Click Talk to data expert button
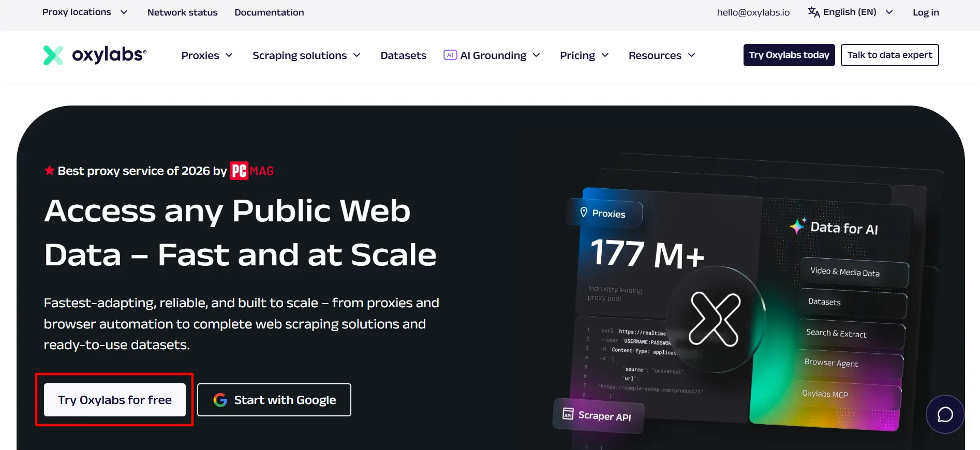The height and width of the screenshot is (450, 980). [x=889, y=55]
